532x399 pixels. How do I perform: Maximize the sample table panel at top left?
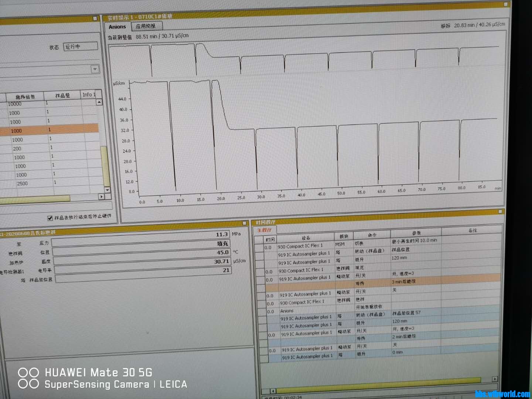coord(95,18)
